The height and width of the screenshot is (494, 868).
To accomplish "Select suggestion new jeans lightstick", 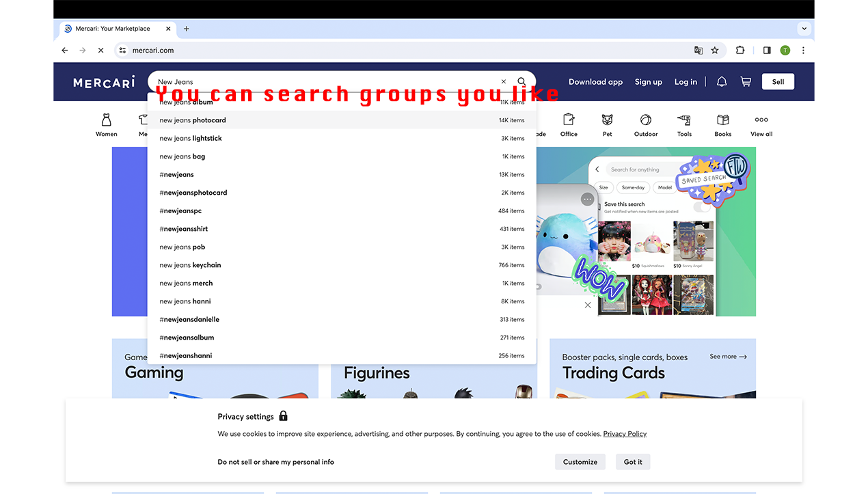I will click(x=342, y=138).
